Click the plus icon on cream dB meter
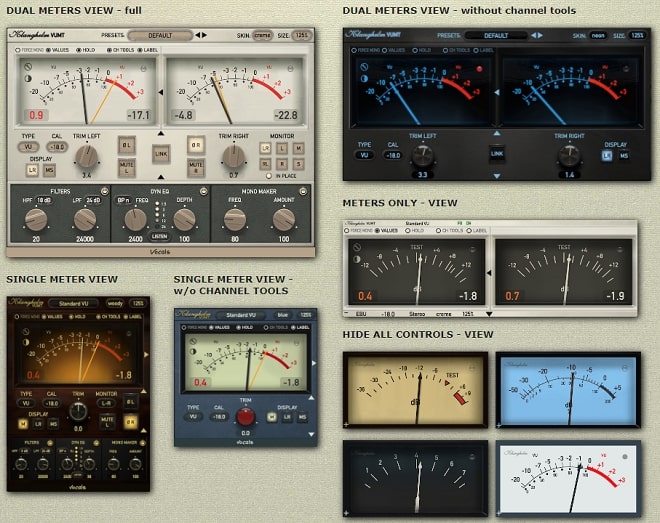Viewport: 660px width, 523px height. click(346, 425)
